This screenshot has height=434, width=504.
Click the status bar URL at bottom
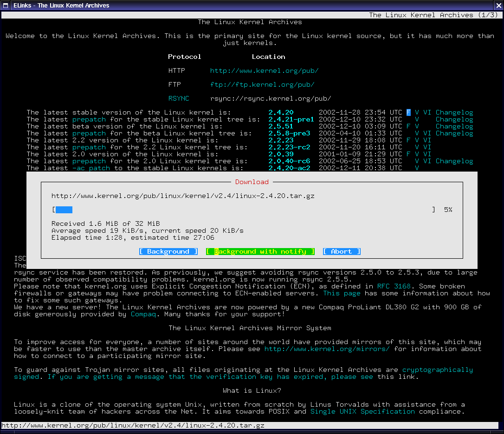click(133, 425)
